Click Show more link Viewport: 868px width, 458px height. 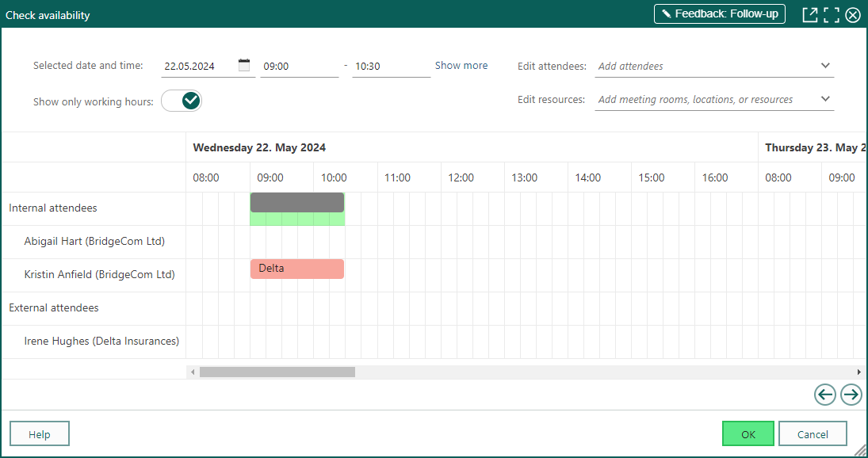point(461,65)
